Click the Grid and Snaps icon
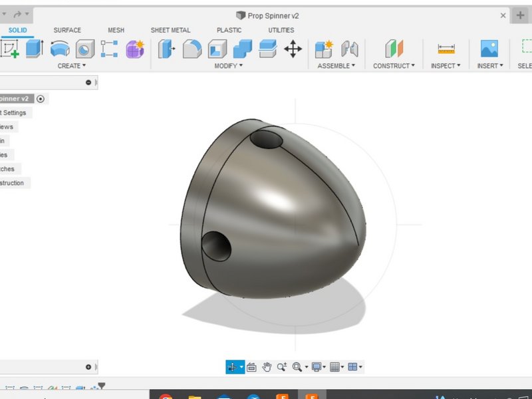The width and height of the screenshot is (532, 399). click(x=334, y=367)
